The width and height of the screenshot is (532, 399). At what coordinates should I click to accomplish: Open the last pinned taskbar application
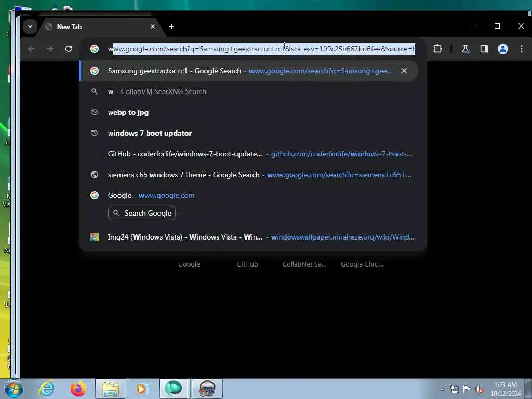pos(207,389)
